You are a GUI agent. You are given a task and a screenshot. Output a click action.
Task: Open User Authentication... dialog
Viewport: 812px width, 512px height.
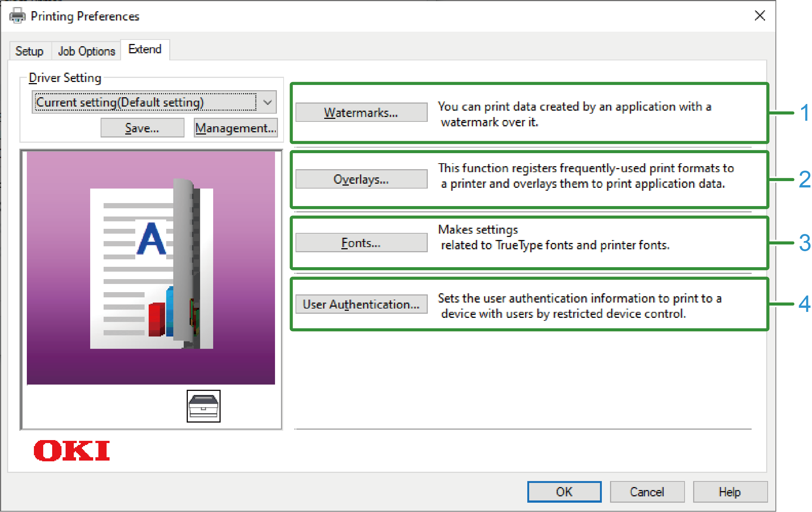pyautogui.click(x=361, y=304)
